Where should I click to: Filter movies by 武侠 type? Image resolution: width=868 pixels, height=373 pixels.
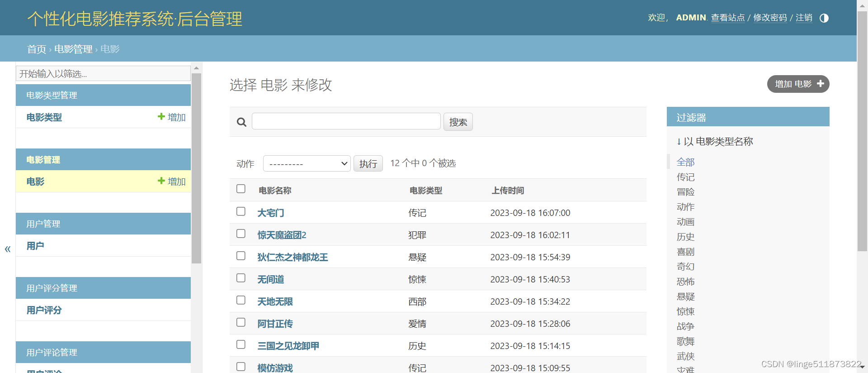[685, 356]
